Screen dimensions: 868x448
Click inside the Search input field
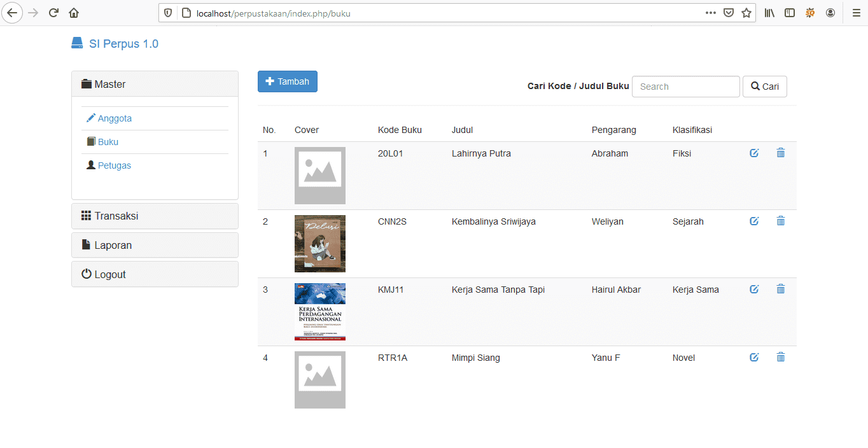685,86
